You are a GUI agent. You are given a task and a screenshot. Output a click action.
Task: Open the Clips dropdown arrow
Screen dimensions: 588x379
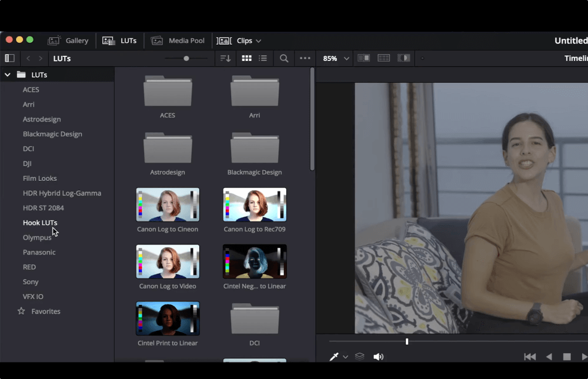pos(258,41)
